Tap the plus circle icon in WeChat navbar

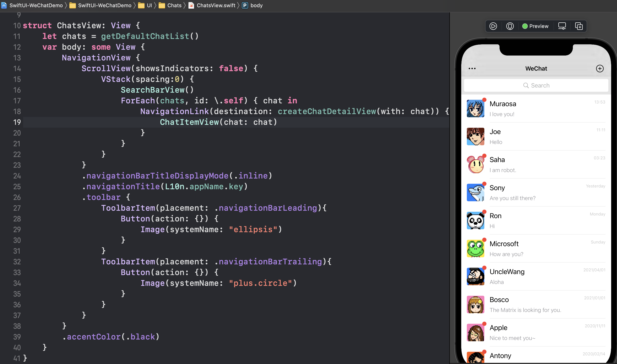[599, 69]
